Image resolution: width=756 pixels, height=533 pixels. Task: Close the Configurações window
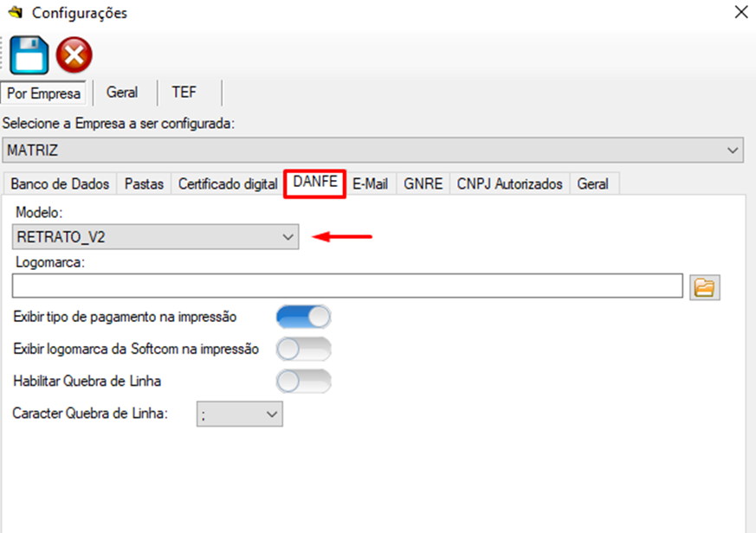pos(740,12)
